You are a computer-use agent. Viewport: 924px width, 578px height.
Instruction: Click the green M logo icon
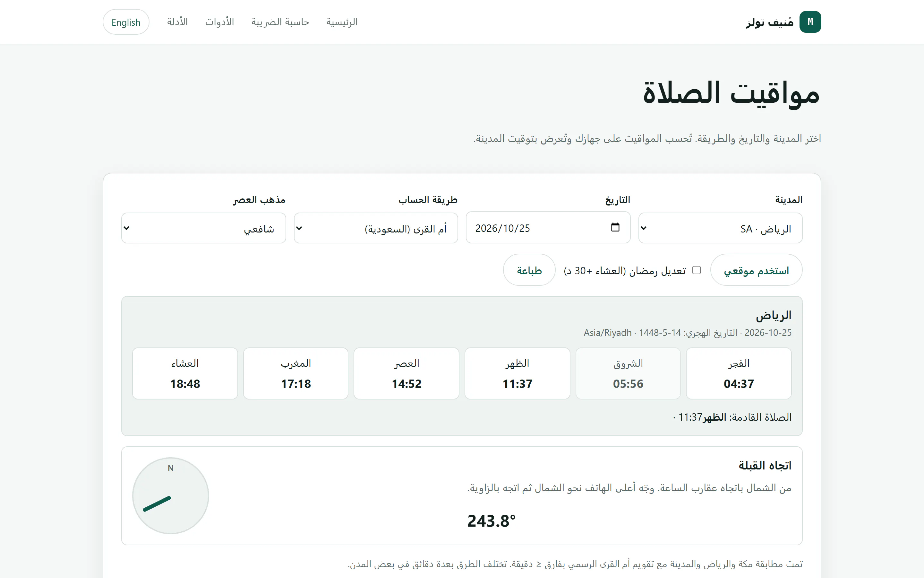(810, 22)
